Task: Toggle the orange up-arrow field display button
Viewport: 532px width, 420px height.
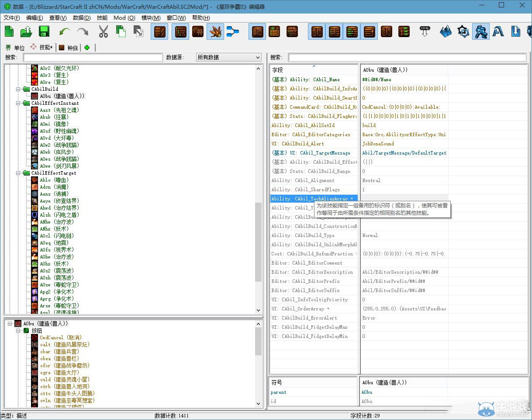Action: coord(369,31)
